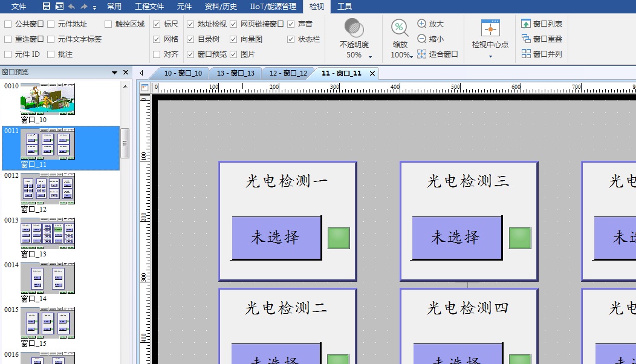Open the window list (窗口列表) icon
Viewport: 636px width, 364px height.
pyautogui.click(x=526, y=24)
